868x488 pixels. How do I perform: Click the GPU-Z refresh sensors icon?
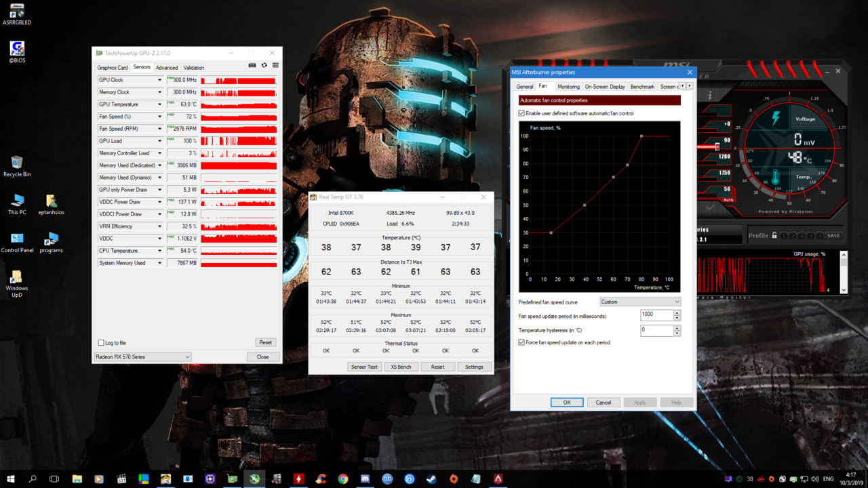(x=264, y=66)
